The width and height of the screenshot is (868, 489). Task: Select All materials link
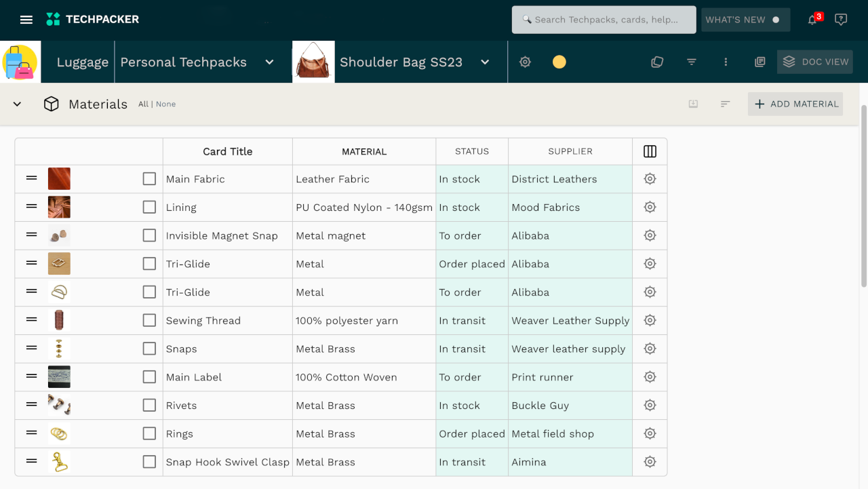[x=143, y=104]
